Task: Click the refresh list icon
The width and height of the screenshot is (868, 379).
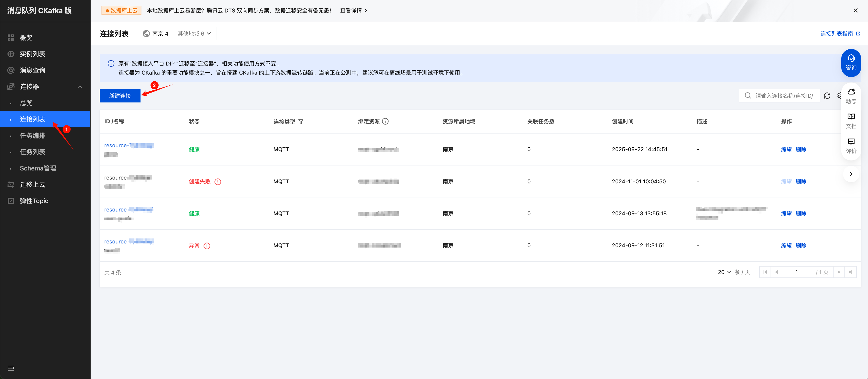Action: tap(827, 96)
